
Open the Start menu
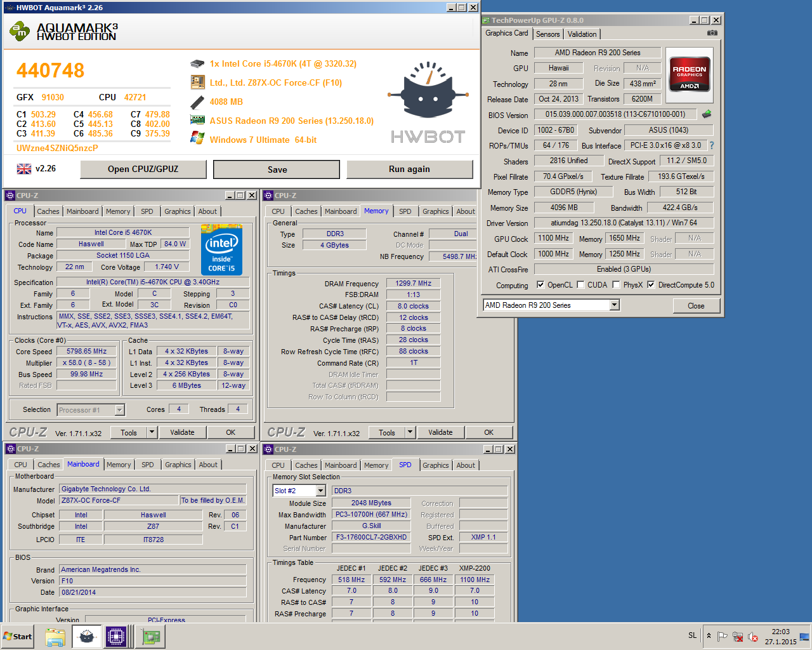(18, 637)
